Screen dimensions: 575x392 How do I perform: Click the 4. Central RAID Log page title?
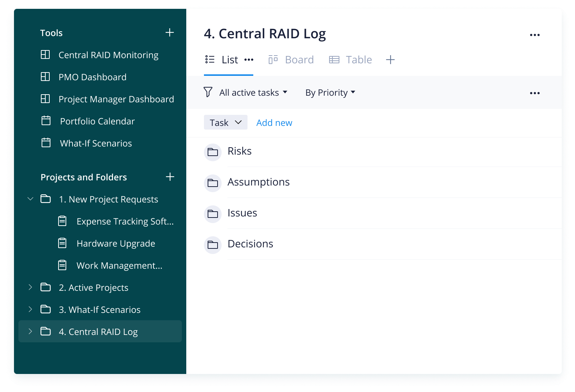coord(265,33)
